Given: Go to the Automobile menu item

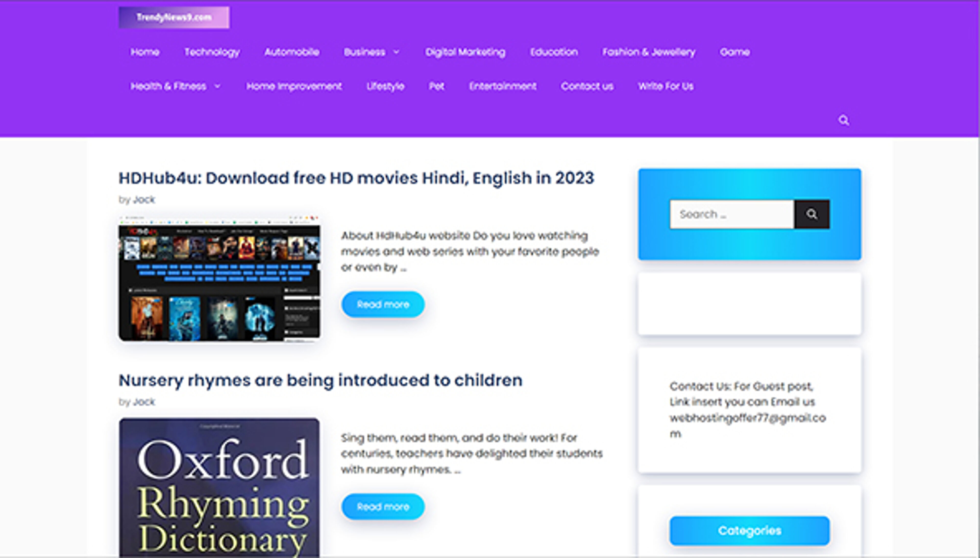Looking at the screenshot, I should point(291,52).
